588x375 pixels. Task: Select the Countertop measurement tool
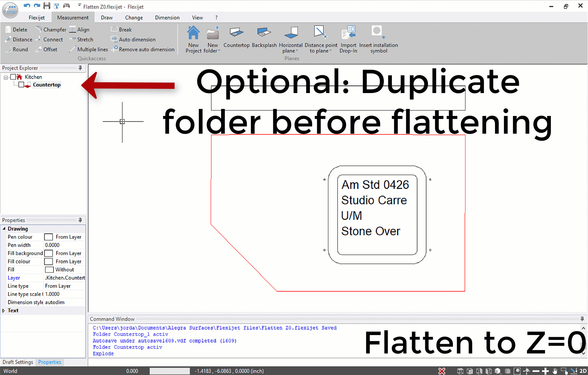coord(236,37)
